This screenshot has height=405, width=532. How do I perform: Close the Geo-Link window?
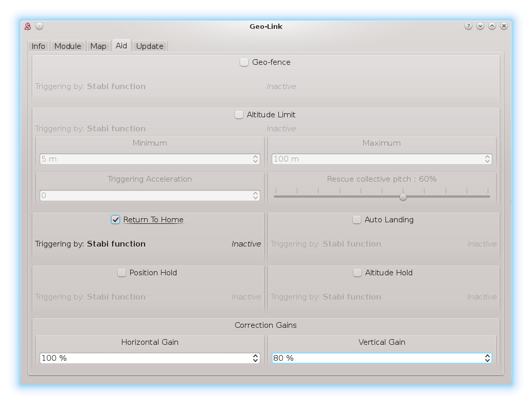tap(504, 26)
